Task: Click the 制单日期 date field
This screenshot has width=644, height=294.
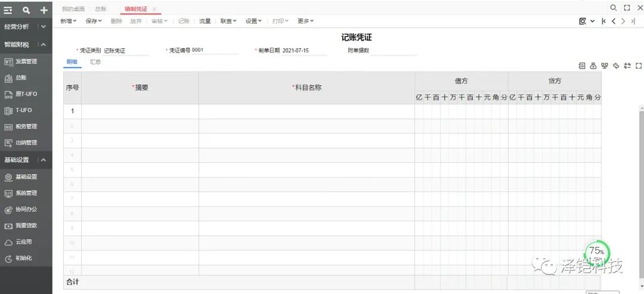Action: [x=304, y=51]
